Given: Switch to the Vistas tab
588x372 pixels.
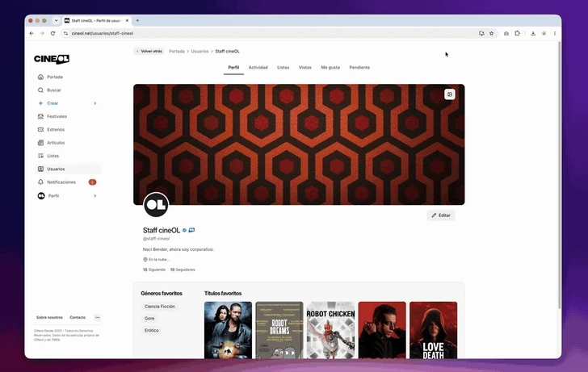Looking at the screenshot, I should 304,68.
